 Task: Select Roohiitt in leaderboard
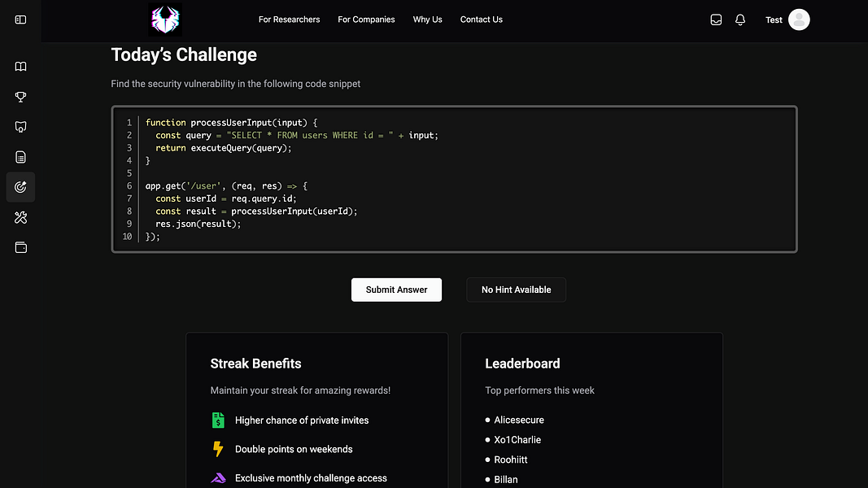click(x=510, y=460)
